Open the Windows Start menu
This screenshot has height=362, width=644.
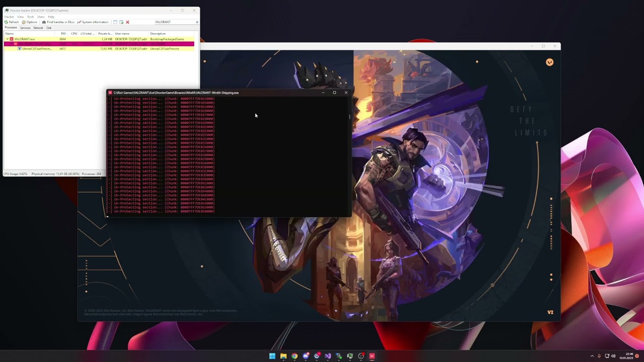point(272,356)
